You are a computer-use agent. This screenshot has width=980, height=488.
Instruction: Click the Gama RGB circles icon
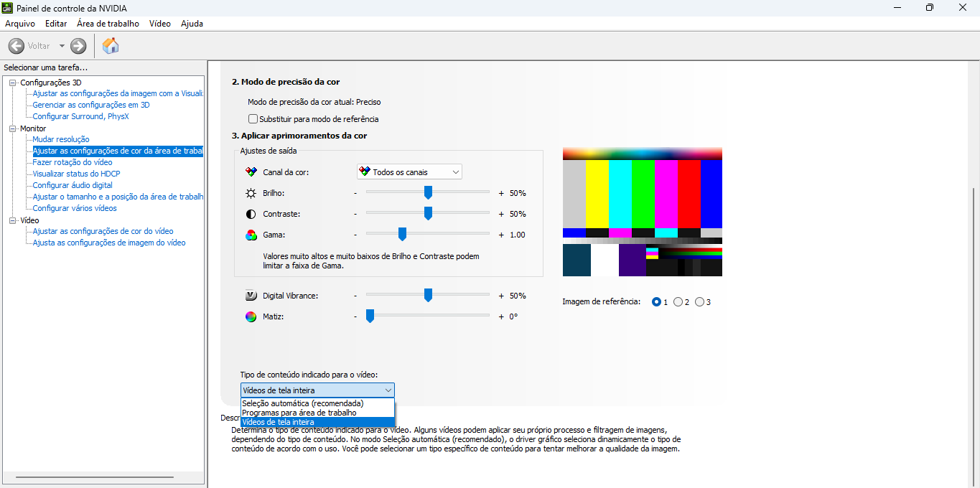coord(251,235)
